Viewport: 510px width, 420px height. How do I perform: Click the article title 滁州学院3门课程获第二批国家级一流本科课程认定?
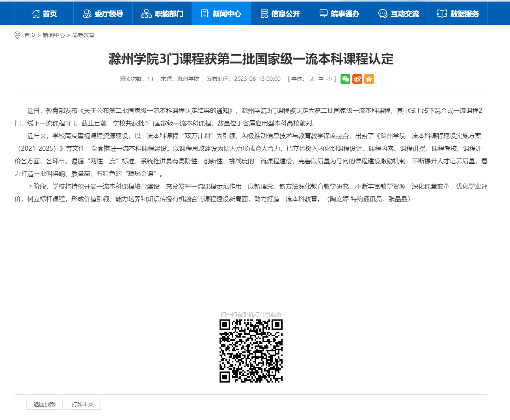(x=251, y=59)
